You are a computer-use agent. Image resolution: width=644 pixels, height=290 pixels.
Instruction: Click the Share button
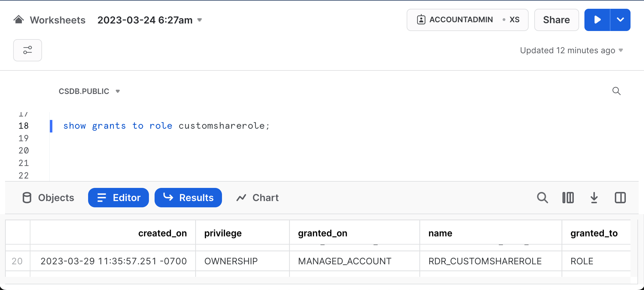556,20
